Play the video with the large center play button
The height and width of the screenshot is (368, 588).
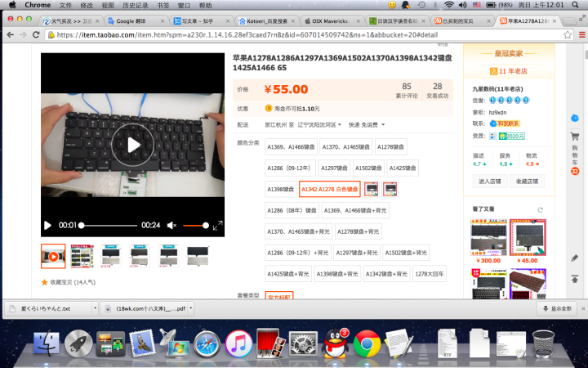tap(132, 145)
